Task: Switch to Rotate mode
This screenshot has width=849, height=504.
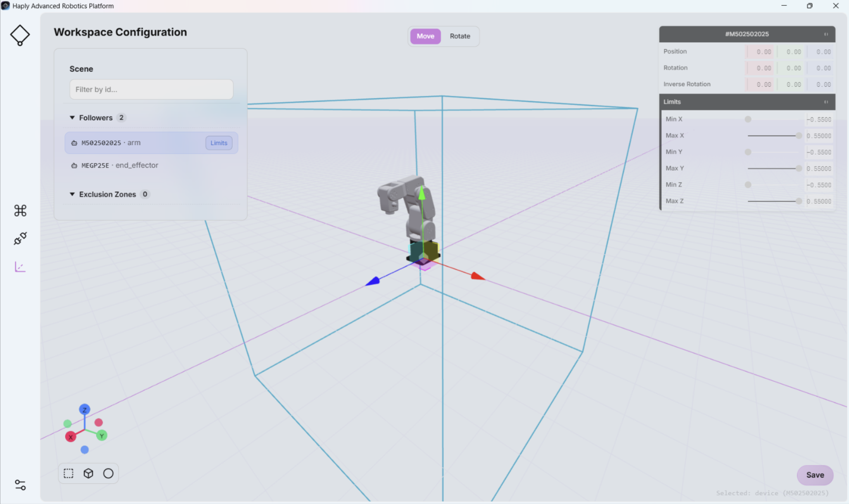Action: point(460,36)
